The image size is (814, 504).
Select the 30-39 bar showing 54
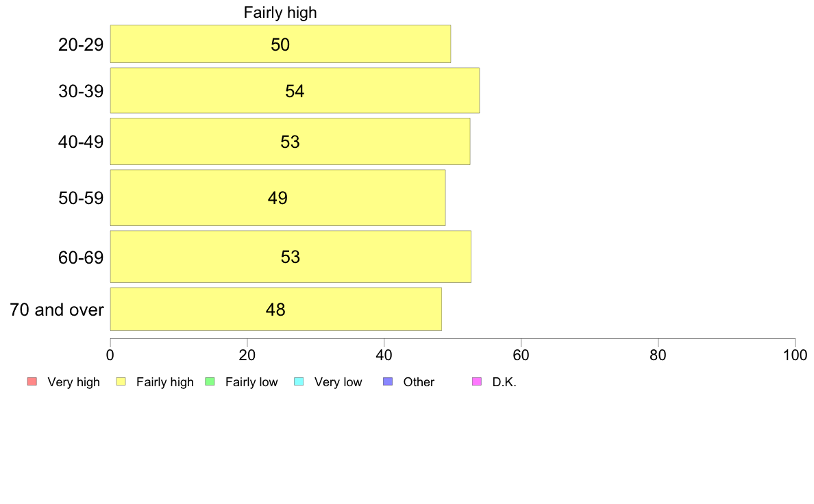click(295, 90)
